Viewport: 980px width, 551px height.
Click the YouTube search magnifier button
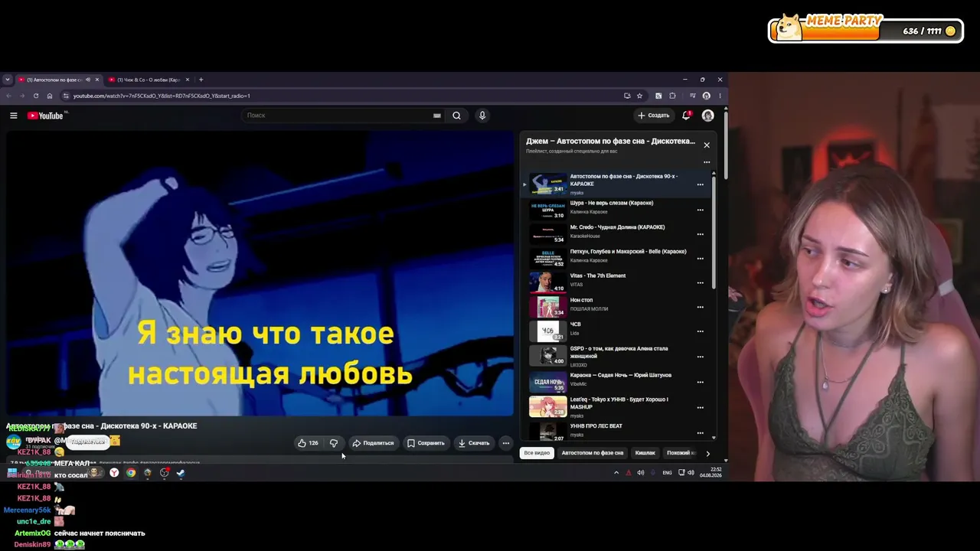pos(456,116)
